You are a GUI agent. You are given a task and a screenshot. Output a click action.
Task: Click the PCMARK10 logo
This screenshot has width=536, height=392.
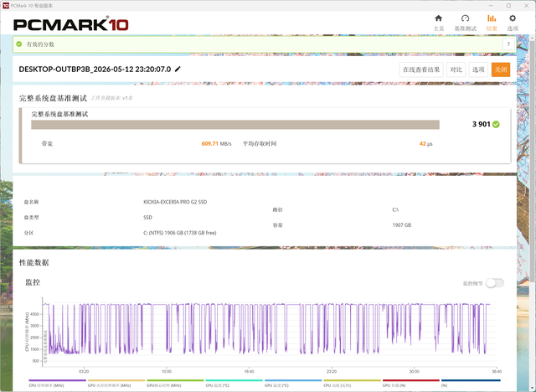coord(70,24)
